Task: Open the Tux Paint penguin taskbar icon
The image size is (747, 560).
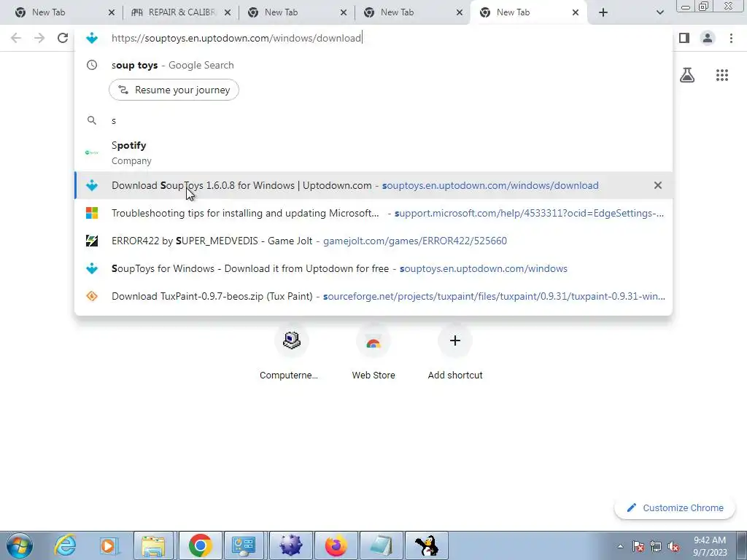Action: point(426,545)
